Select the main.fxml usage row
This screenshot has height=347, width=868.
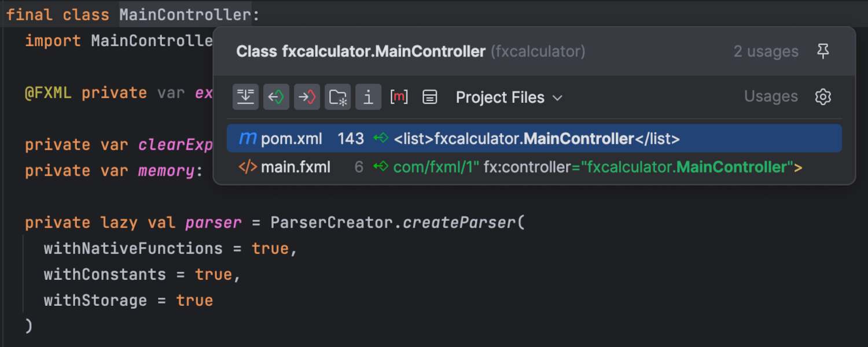534,167
